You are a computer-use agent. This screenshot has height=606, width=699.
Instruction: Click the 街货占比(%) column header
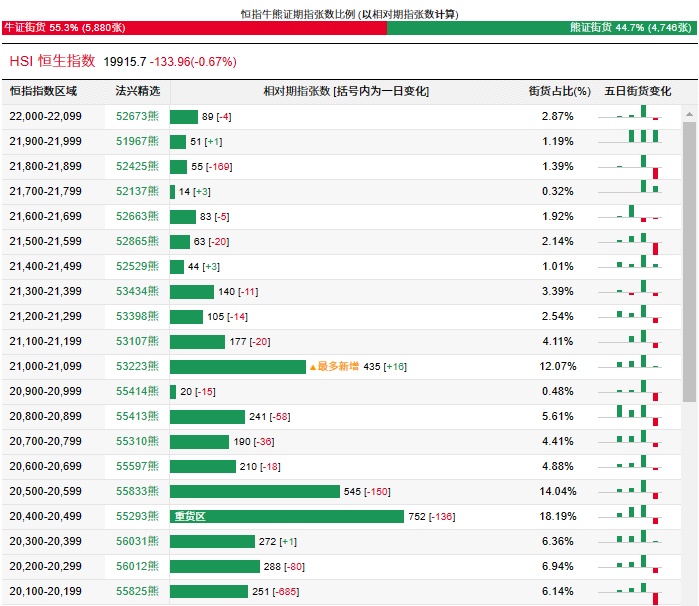[558, 91]
